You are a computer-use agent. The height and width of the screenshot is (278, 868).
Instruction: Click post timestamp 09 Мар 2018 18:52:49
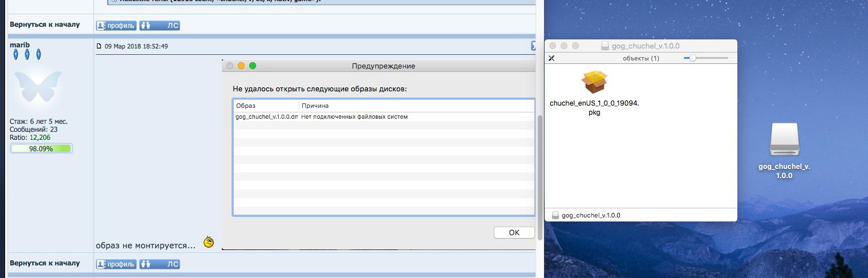click(136, 46)
